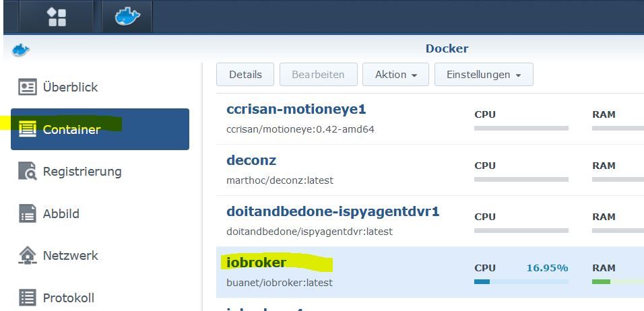Click the iobroker CPU usage bar

[x=521, y=282]
